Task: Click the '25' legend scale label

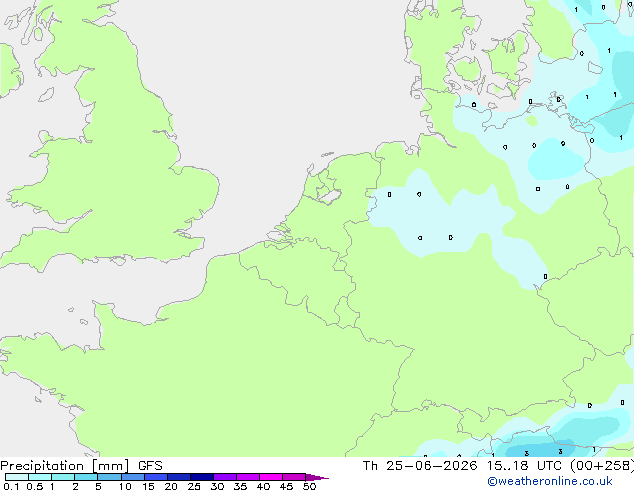Action: [x=194, y=486]
